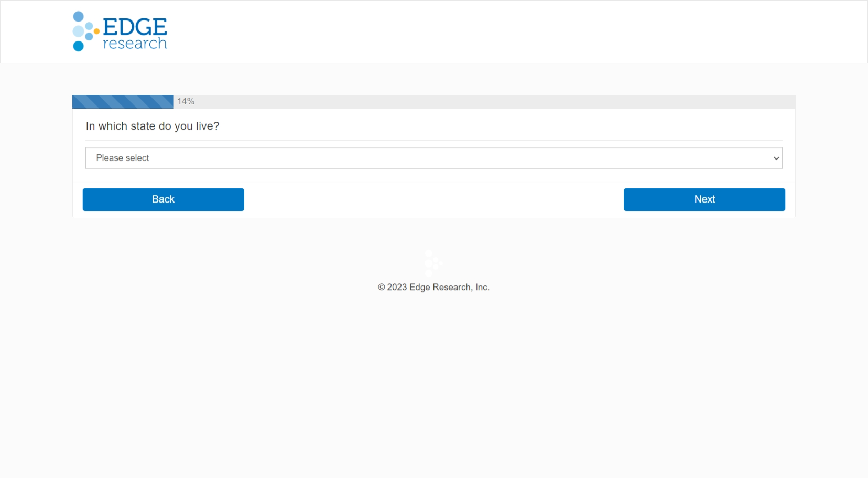The width and height of the screenshot is (868, 478).
Task: Open the state selection dropdown
Action: click(433, 158)
